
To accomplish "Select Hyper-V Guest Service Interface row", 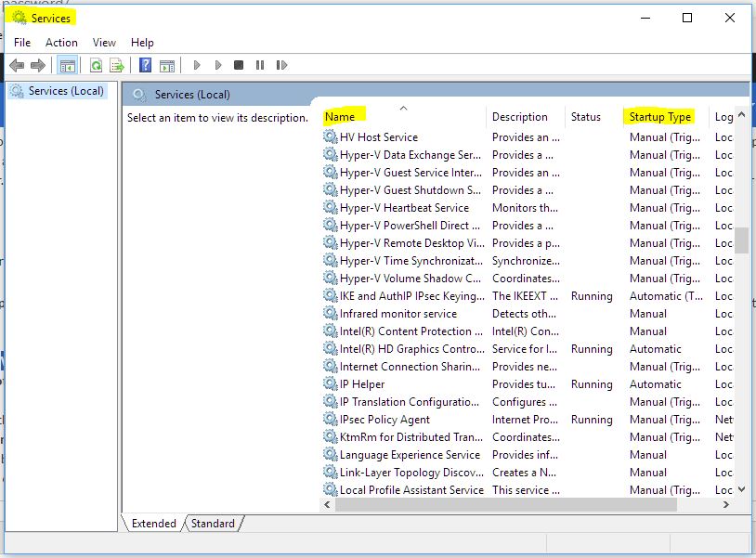I will [x=528, y=173].
